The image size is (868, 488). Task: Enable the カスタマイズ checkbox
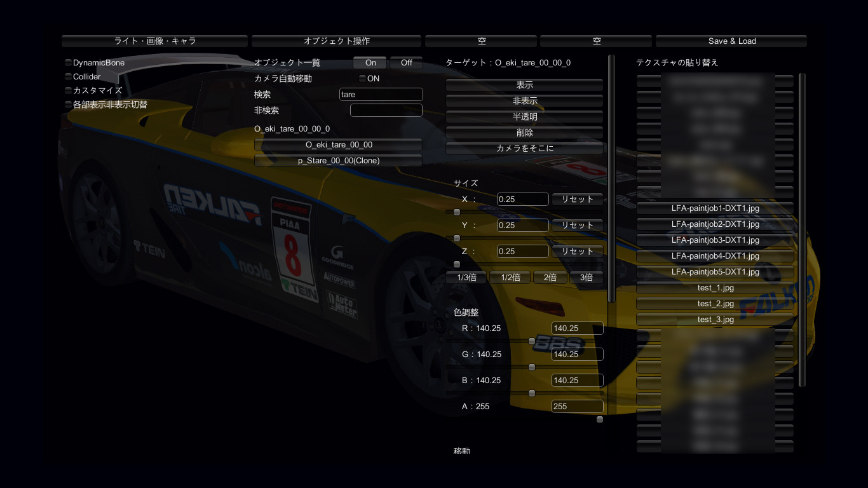coord(68,91)
